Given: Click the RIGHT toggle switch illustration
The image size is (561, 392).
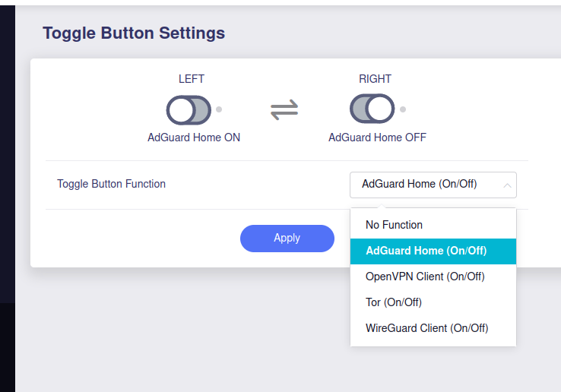Looking at the screenshot, I should 372,109.
